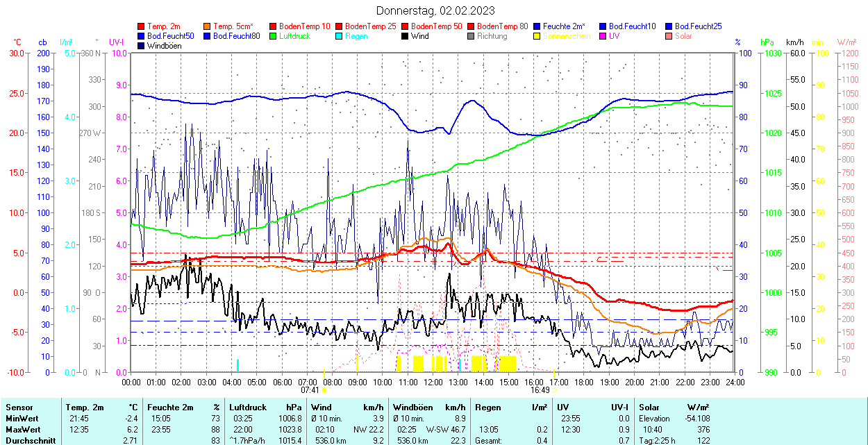This screenshot has height=445, width=868.
Task: Click the 07:41 sunrise time marker
Action: [x=310, y=390]
